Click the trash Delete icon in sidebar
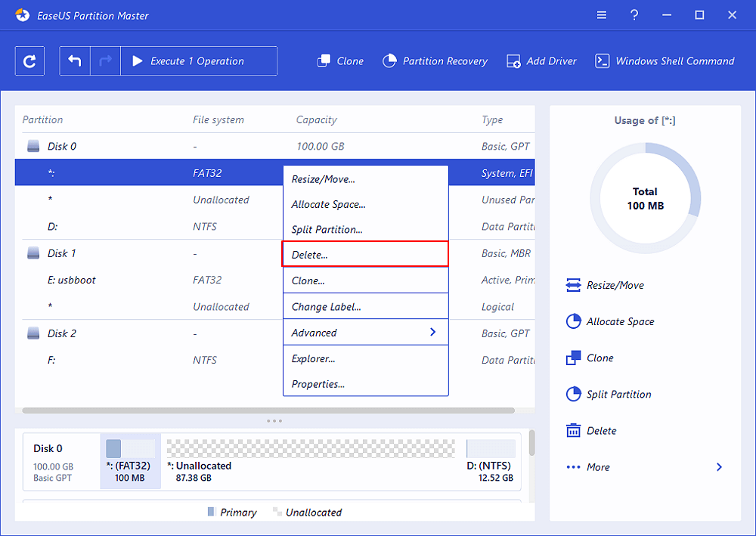The image size is (756, 536). click(x=573, y=430)
